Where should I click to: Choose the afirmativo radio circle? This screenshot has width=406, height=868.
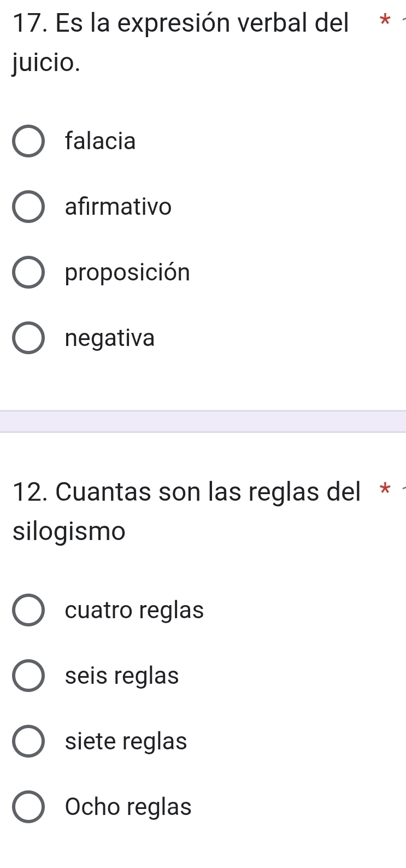click(x=28, y=207)
